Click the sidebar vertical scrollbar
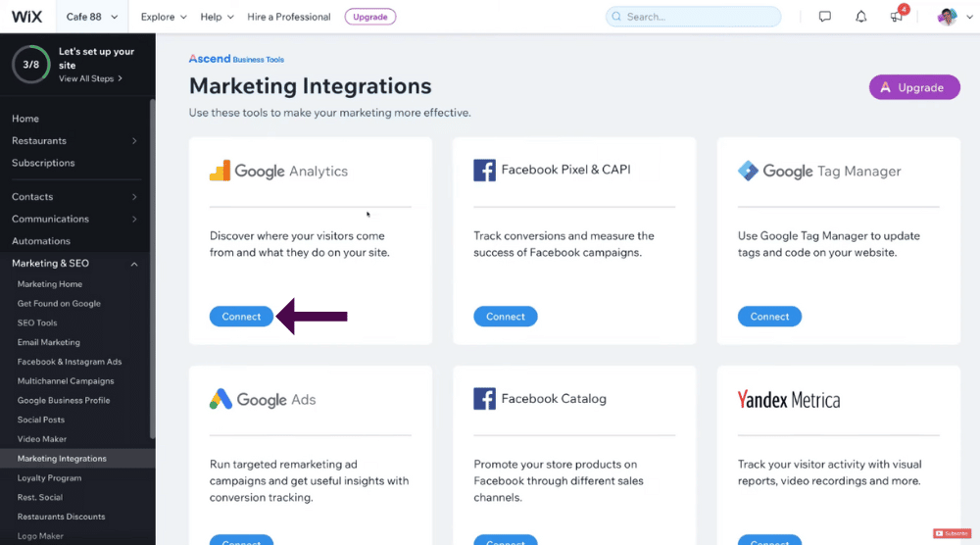The width and height of the screenshot is (980, 545). click(153, 269)
